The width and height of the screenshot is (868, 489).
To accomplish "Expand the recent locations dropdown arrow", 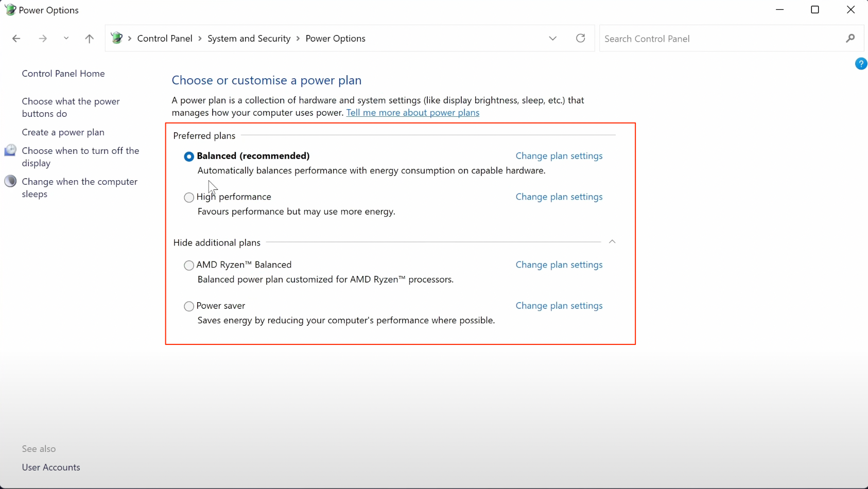I will pyautogui.click(x=66, y=39).
